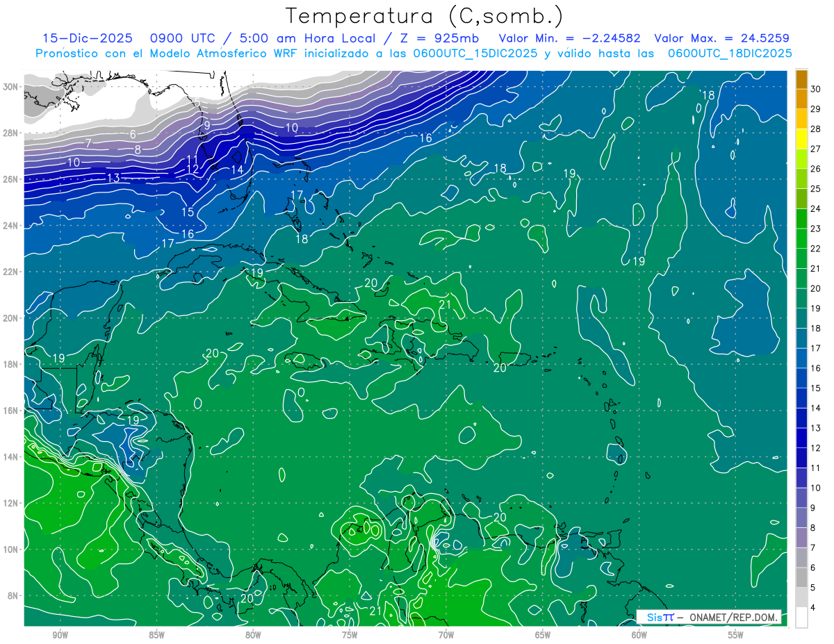Viewport: 834px width, 644px height.
Task: Pick the colorbar swatch between 22 and 23
Action: point(801,238)
